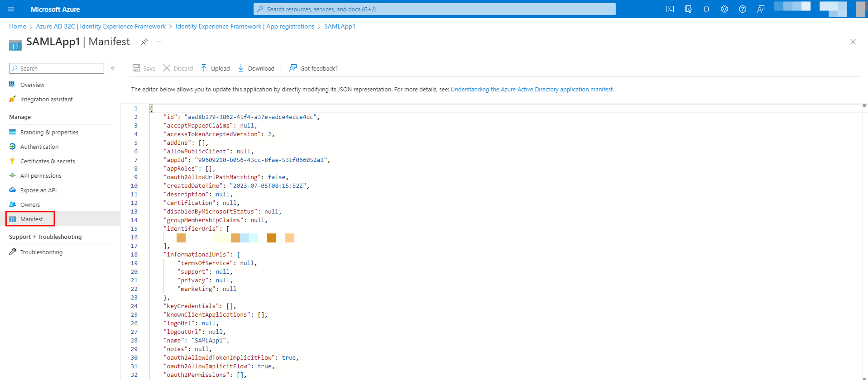Open Azure AD B2C Identity Experience Framework breadcrumb

click(101, 26)
